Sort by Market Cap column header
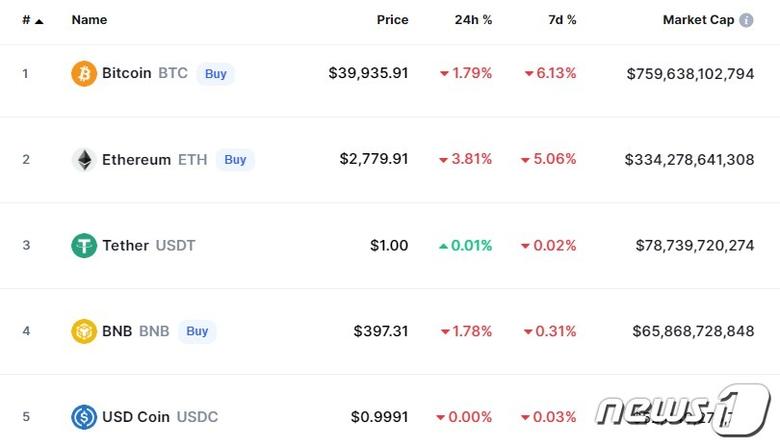 [x=698, y=20]
